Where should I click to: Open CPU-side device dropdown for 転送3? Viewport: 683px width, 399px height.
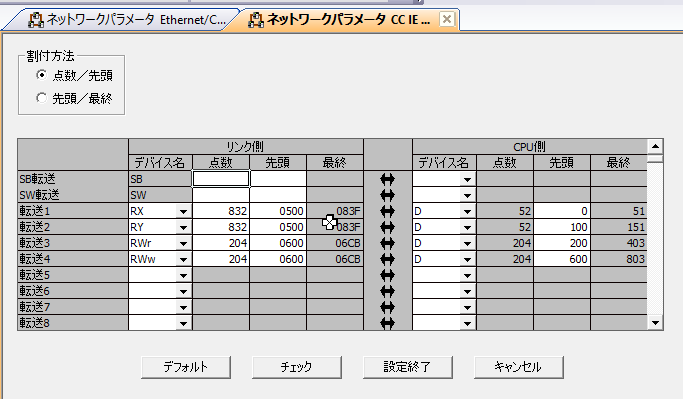click(467, 243)
